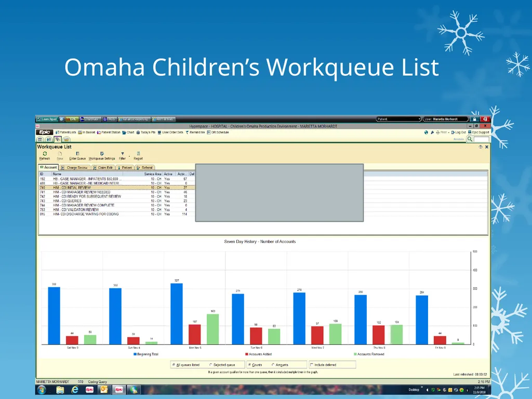This screenshot has height=399, width=532.
Task: Switch to the Referral tab
Action: (x=144, y=168)
